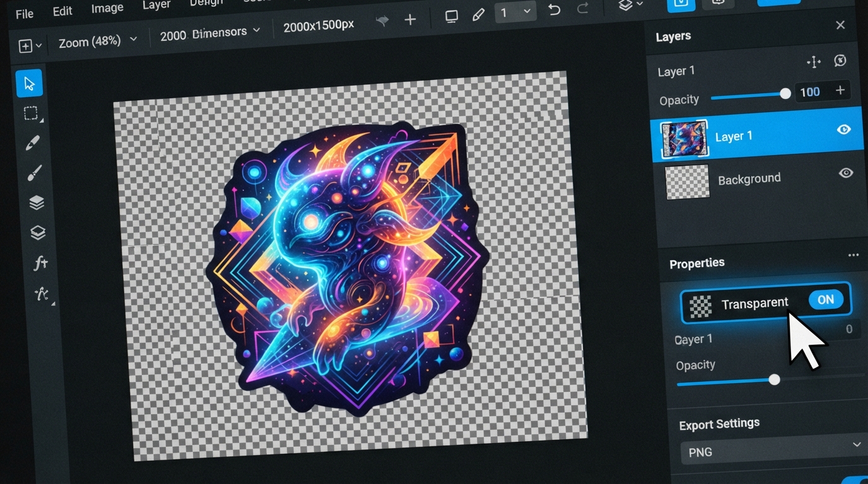Open Properties panel more options (three dots)
868x484 pixels.
click(x=853, y=255)
